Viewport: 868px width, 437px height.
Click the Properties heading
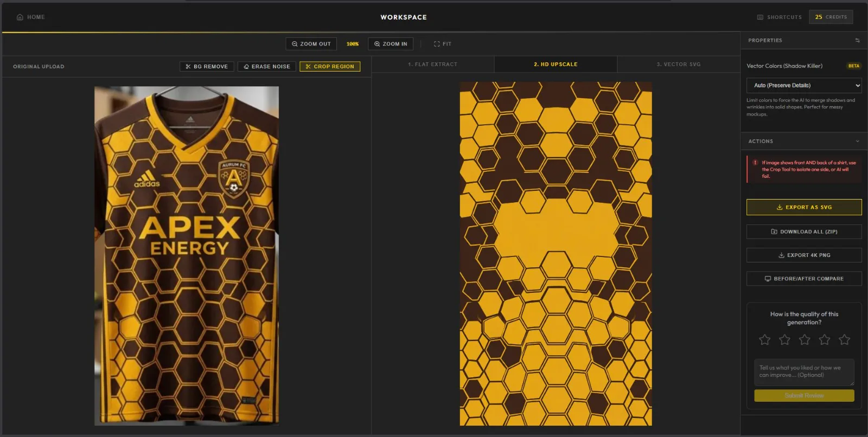(765, 41)
